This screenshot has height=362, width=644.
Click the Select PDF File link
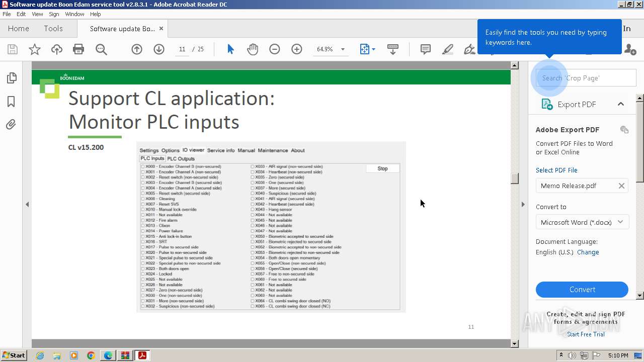[556, 170]
